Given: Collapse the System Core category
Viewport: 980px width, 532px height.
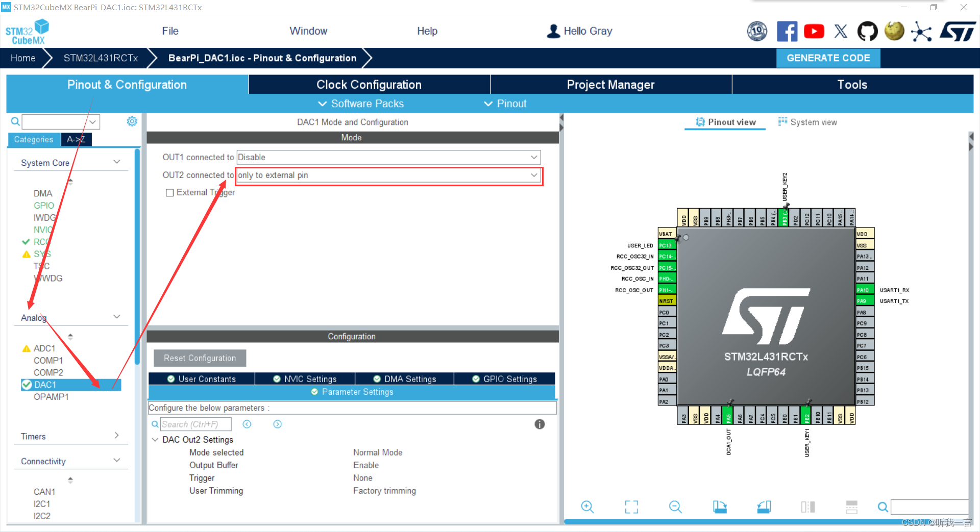Looking at the screenshot, I should point(117,162).
